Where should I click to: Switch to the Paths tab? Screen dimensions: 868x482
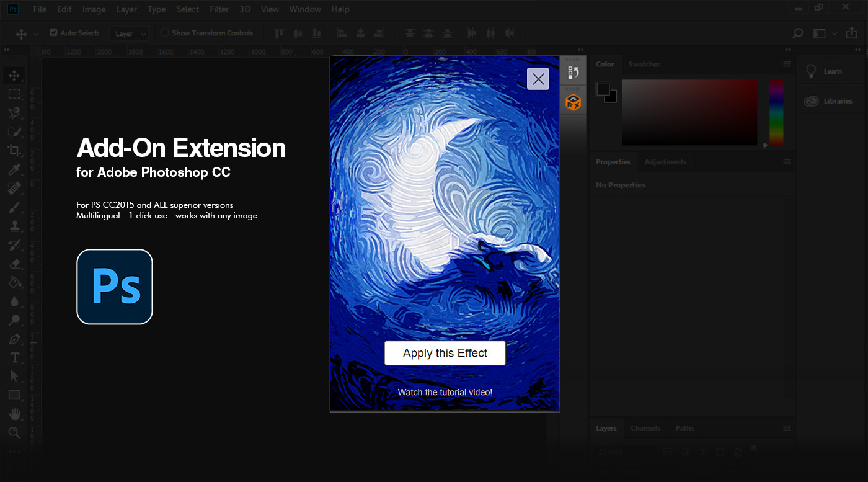[684, 428]
